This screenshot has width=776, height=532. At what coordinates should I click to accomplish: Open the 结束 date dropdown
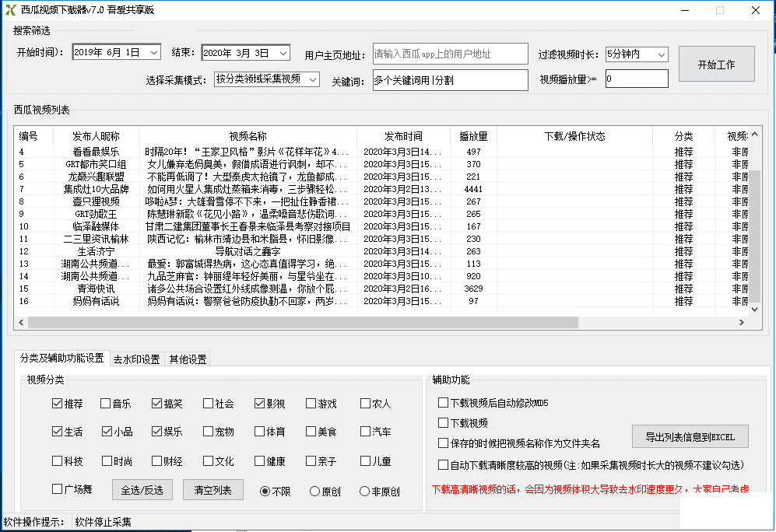(x=283, y=53)
